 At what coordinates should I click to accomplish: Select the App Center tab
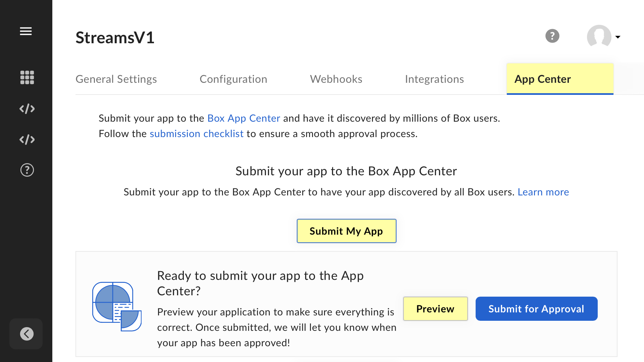point(560,79)
